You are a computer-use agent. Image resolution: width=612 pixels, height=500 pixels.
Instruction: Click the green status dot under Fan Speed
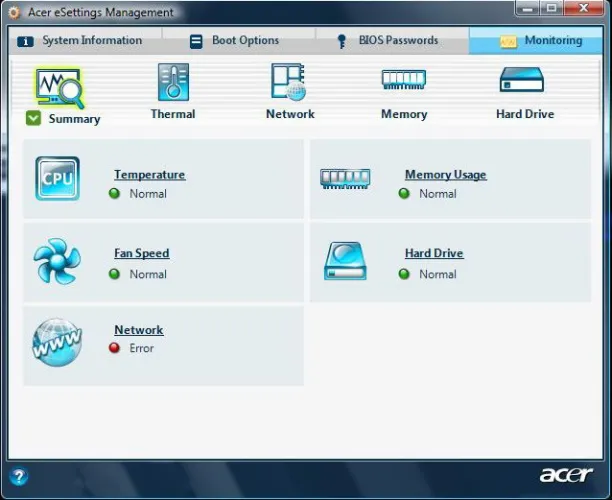(x=114, y=274)
